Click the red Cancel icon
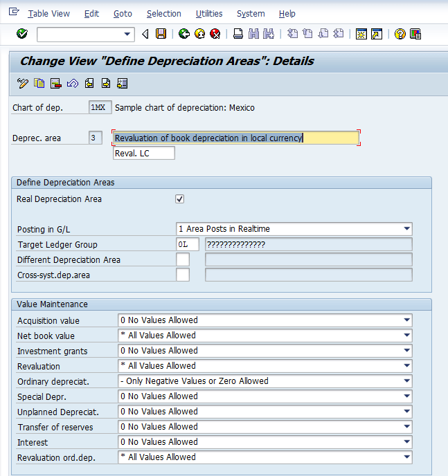The width and height of the screenshot is (448, 476). pos(215,34)
